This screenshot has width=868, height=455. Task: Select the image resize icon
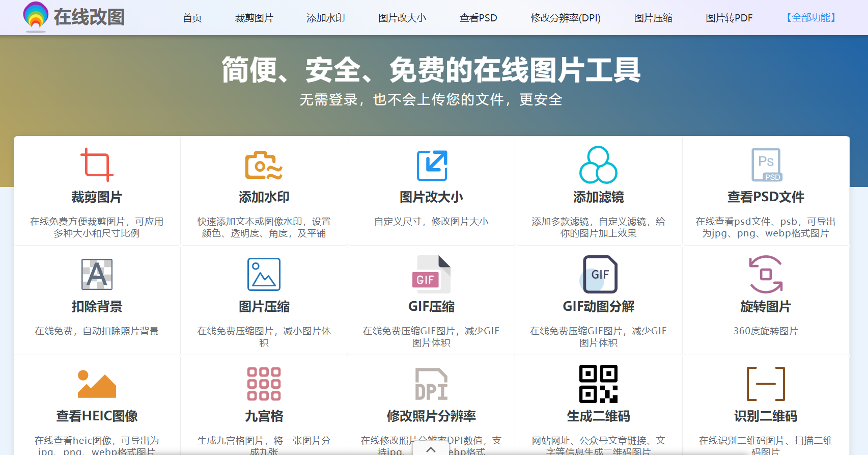(x=431, y=165)
